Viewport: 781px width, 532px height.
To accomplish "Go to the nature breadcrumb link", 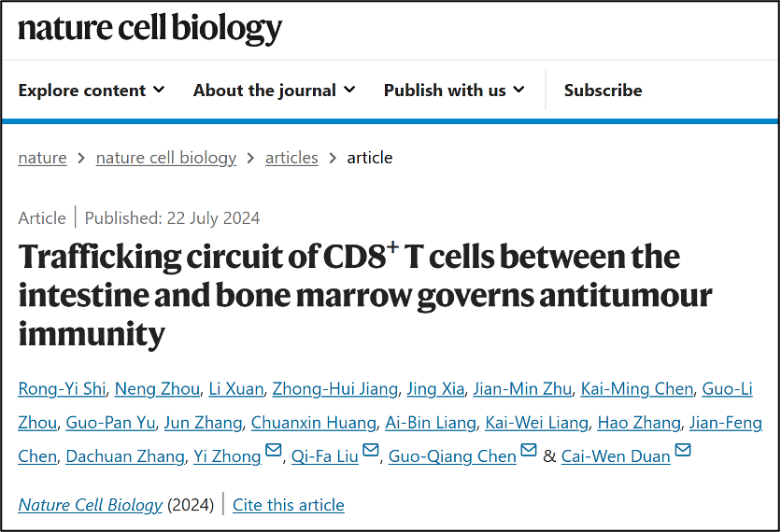I will click(x=42, y=158).
